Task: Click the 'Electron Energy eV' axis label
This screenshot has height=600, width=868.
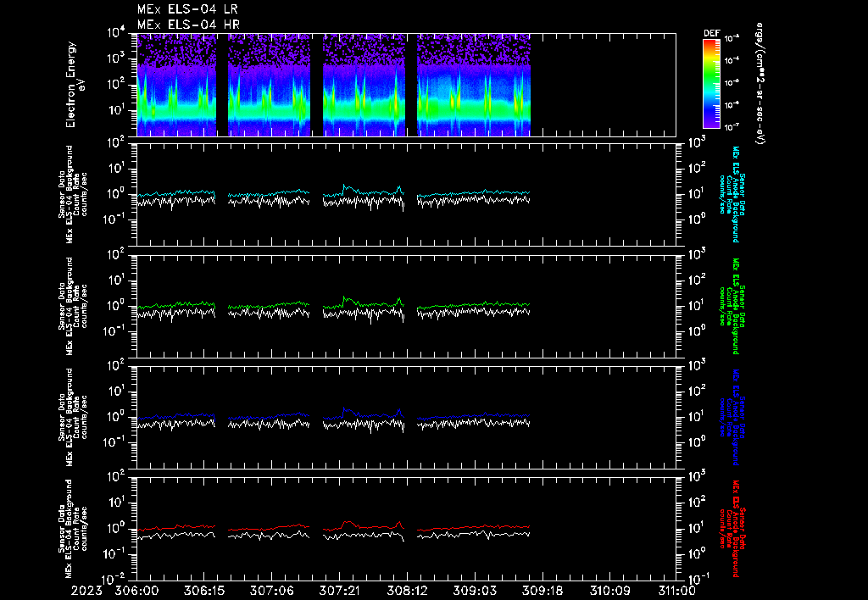Action: coord(75,84)
